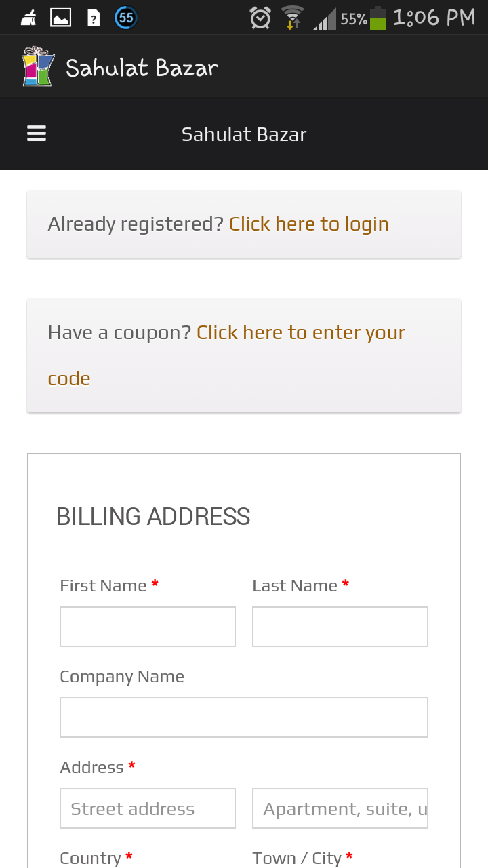Tap the Sahulat Bazar app bar title
Viewport: 488px width, 868px height.
point(142,68)
